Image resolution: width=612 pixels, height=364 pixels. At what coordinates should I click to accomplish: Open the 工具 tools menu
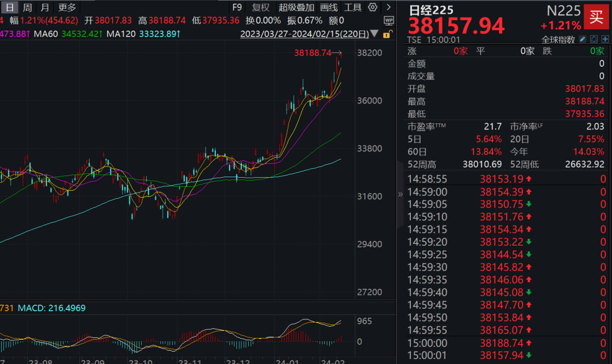(x=353, y=7)
